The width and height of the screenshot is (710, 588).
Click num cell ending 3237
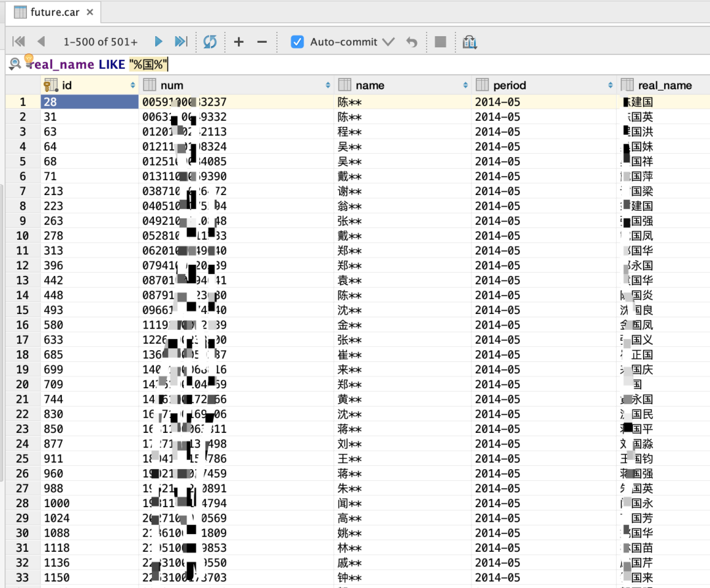237,102
